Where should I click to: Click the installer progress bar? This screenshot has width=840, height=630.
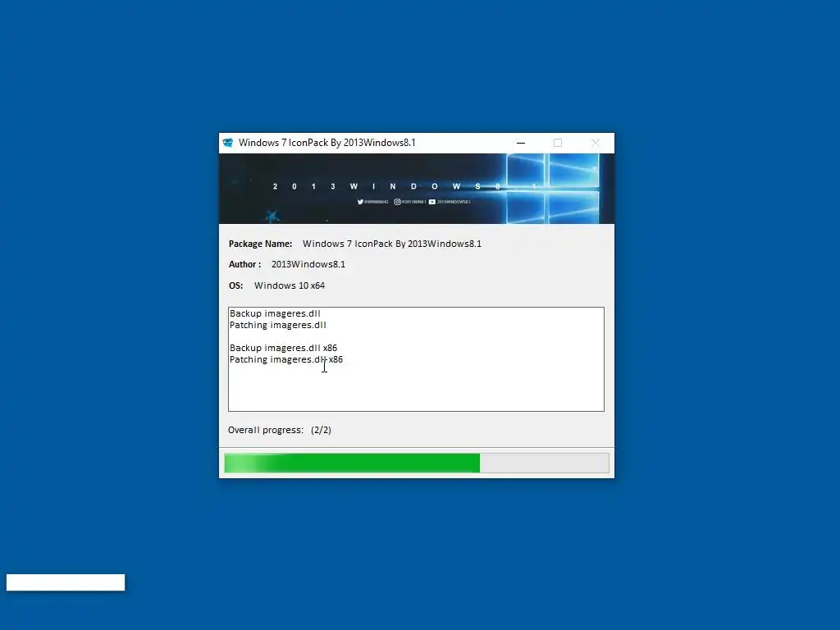(416, 463)
